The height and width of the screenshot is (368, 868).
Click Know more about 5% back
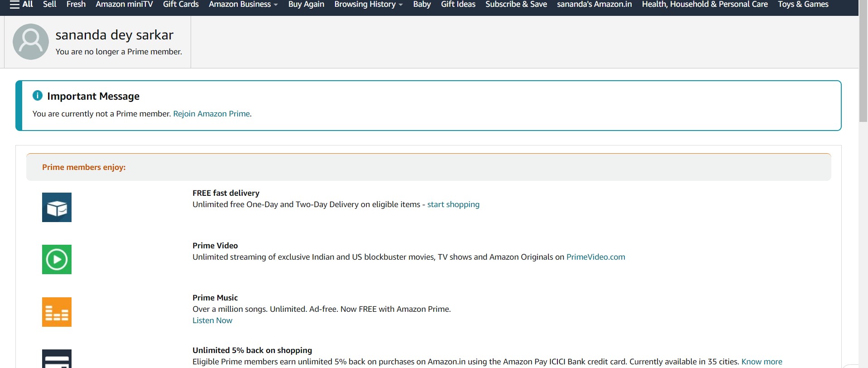click(762, 362)
